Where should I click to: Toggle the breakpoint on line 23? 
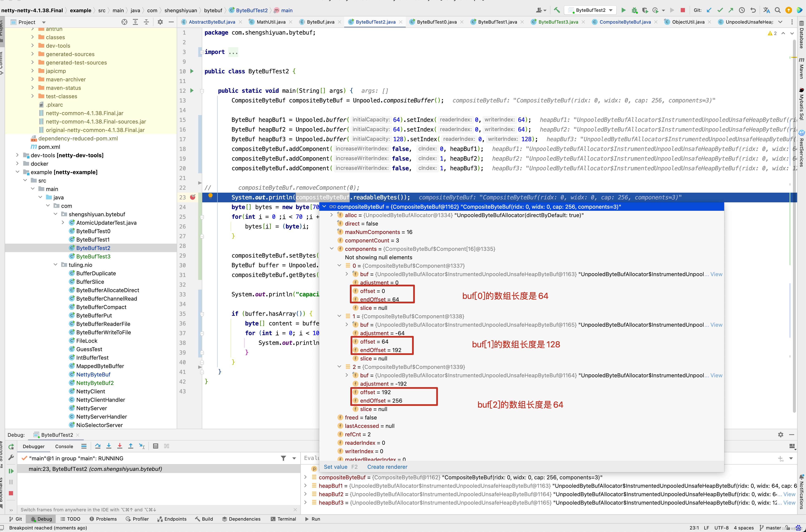(x=193, y=197)
